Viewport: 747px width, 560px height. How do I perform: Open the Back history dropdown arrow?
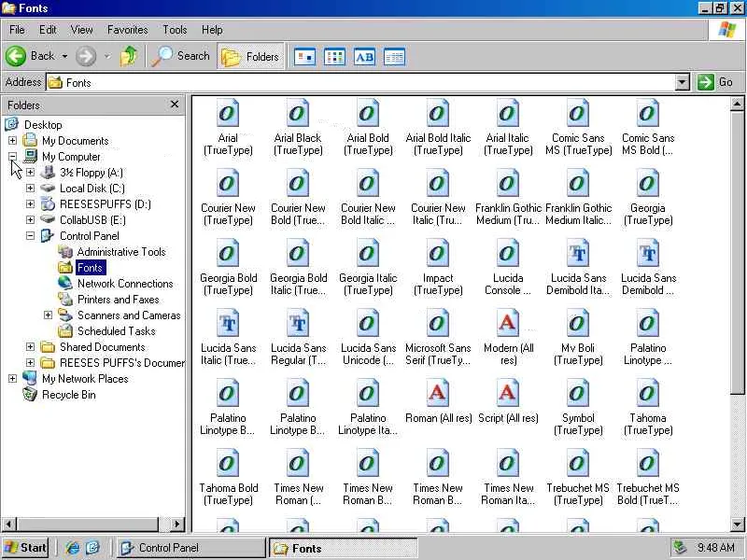64,56
